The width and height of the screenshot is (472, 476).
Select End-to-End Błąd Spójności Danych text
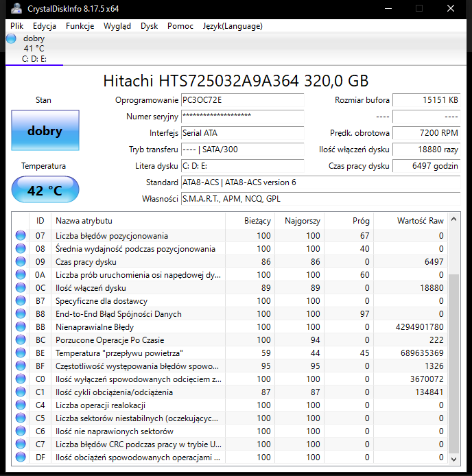coord(119,314)
